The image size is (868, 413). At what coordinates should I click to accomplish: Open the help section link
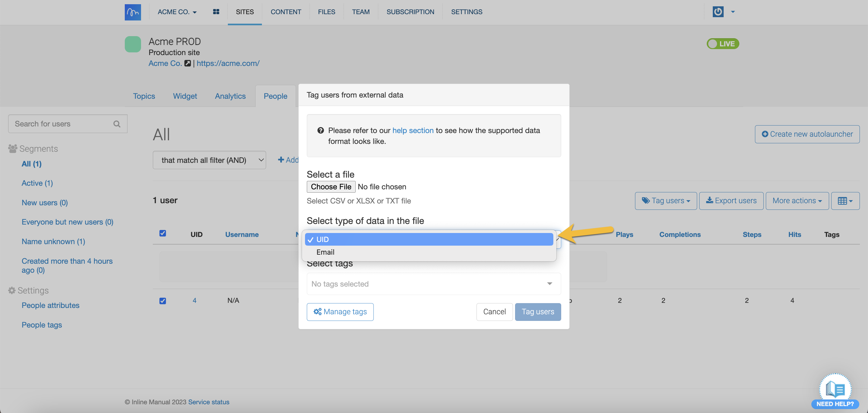point(413,130)
